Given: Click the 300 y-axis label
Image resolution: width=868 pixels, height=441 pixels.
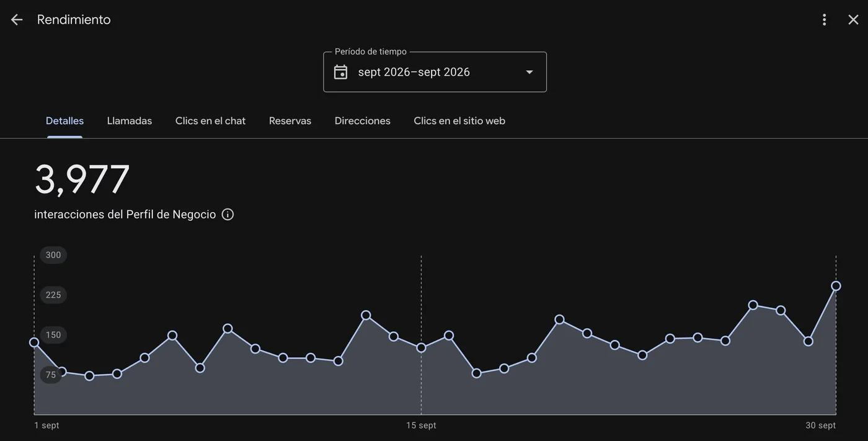Looking at the screenshot, I should pyautogui.click(x=53, y=255).
